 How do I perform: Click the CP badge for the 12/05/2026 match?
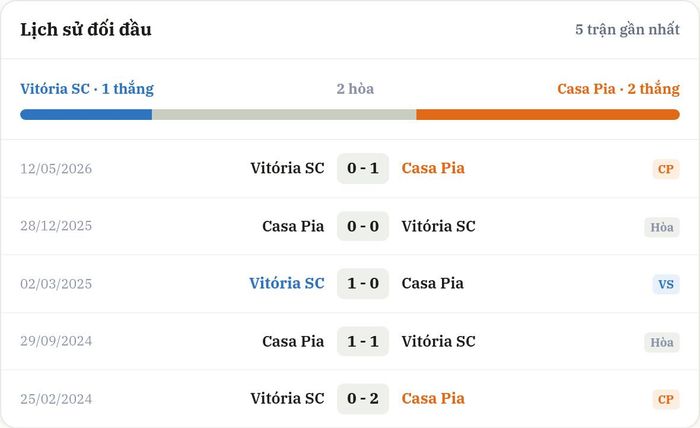coord(666,169)
